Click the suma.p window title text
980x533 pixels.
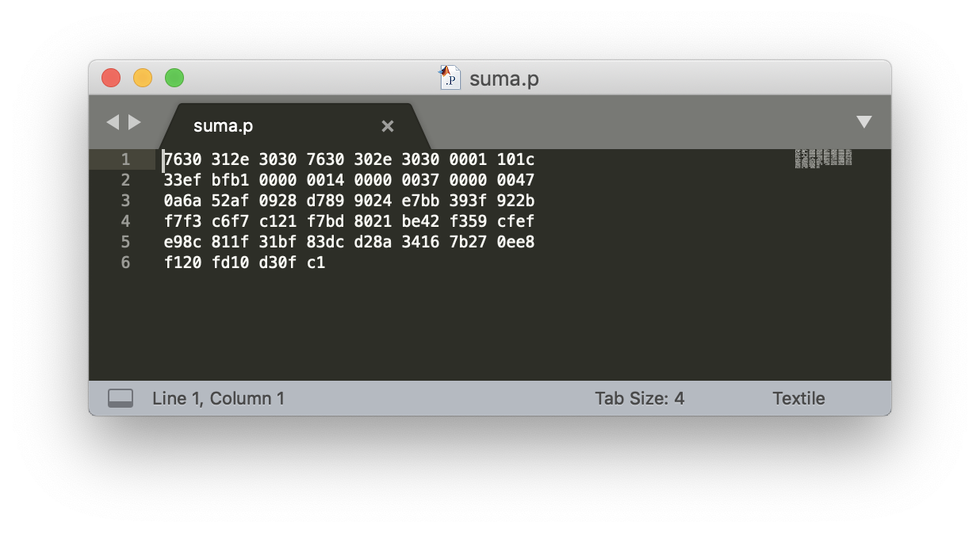(504, 79)
